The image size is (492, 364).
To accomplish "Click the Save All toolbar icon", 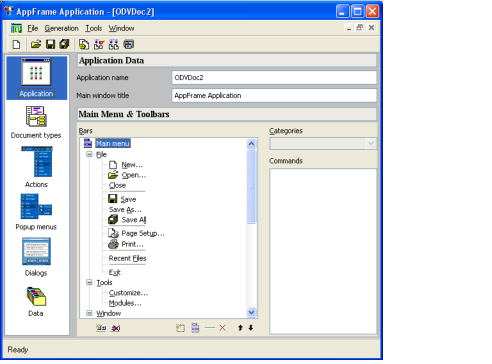I will pos(64,44).
